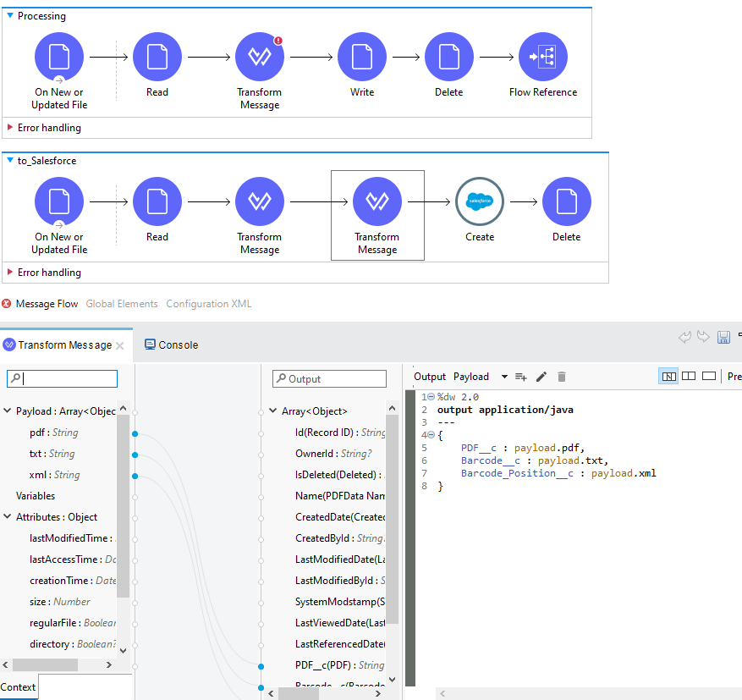Collapse the Processing flow
This screenshot has width=742, height=700.
click(x=10, y=16)
